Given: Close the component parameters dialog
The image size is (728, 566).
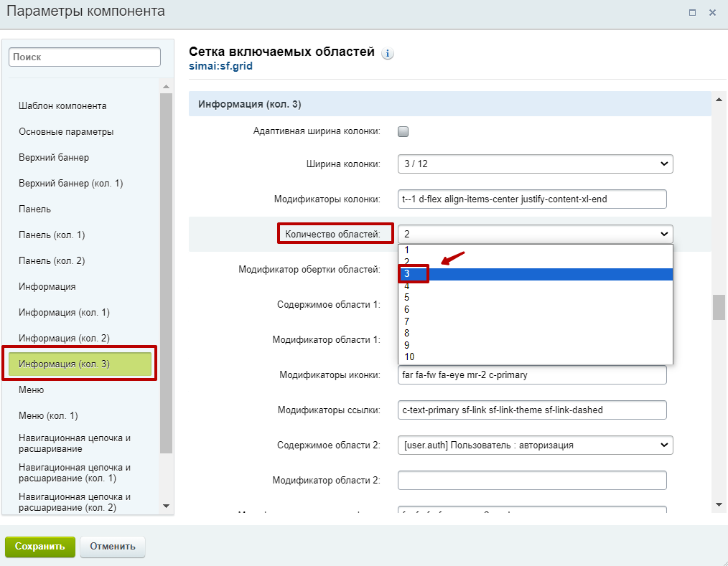Looking at the screenshot, I should click(712, 12).
